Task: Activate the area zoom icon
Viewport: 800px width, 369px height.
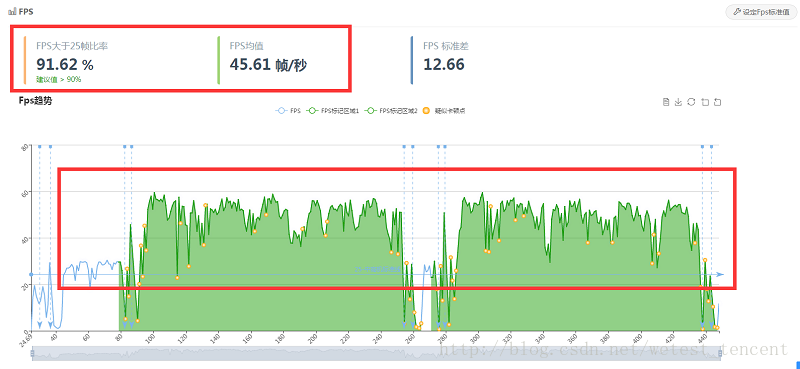Action: (705, 102)
